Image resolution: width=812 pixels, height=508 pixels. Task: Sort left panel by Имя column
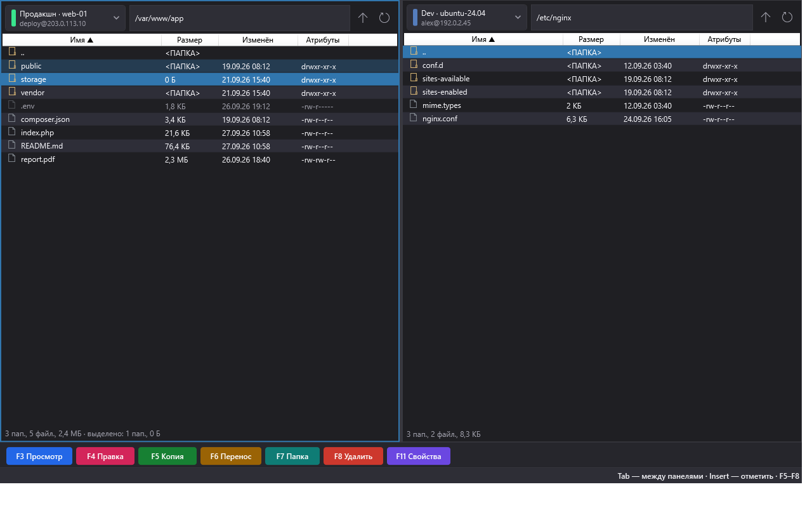82,40
